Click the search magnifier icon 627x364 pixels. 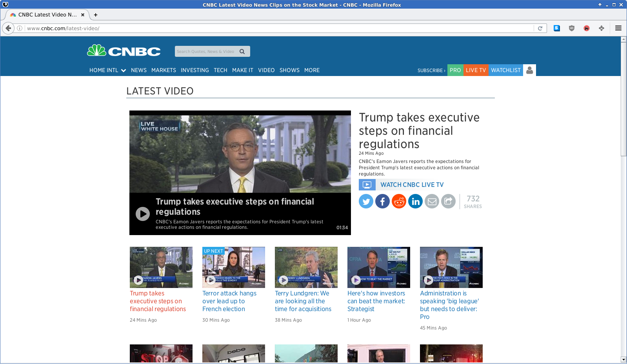pos(242,51)
